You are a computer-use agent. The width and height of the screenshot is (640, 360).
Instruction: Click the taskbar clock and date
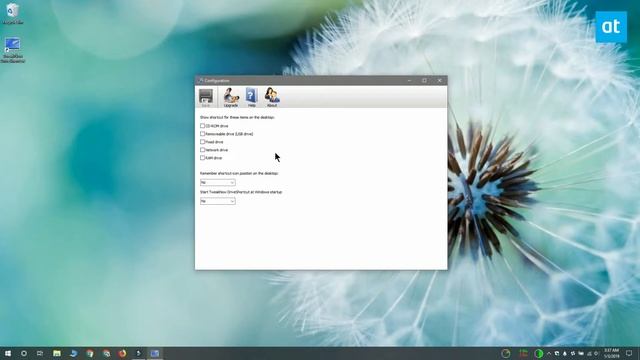pyautogui.click(x=611, y=353)
